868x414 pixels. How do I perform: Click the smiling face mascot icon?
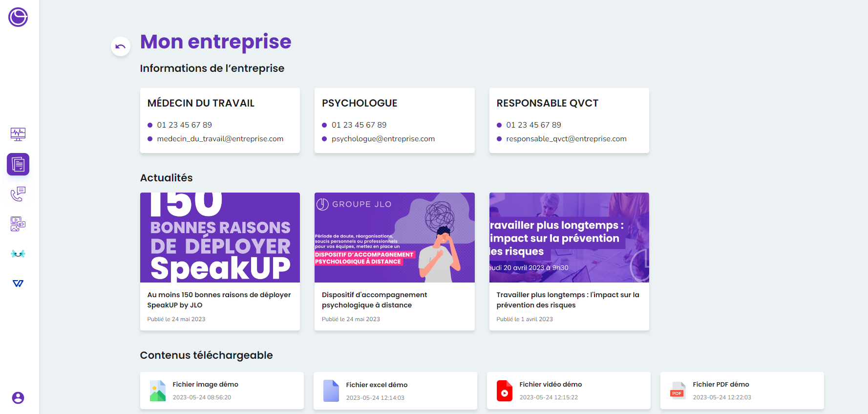[18, 254]
